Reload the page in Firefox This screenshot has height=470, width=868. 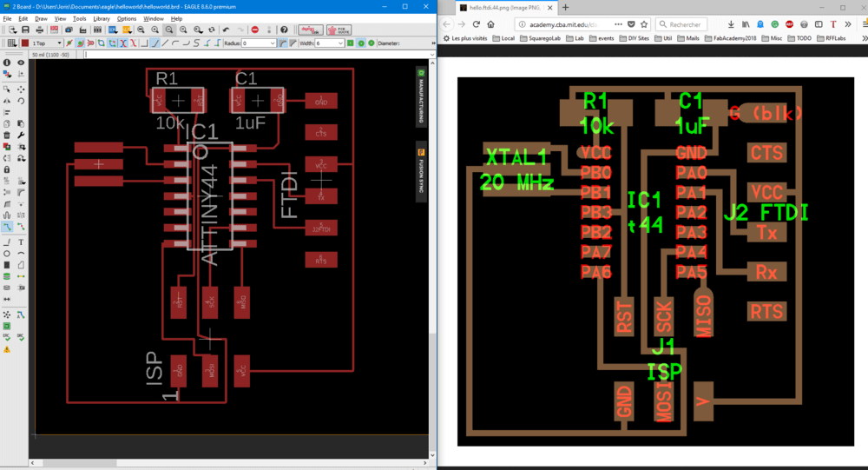pos(476,24)
